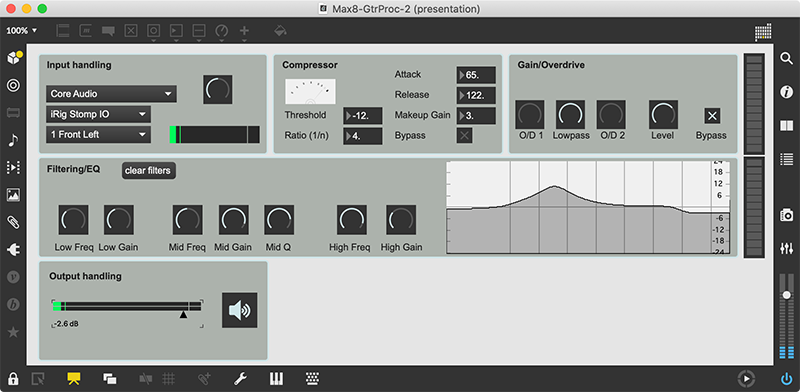Image resolution: width=800 pixels, height=392 pixels.
Task: Open the 100% zoom level menu
Action: [x=21, y=31]
